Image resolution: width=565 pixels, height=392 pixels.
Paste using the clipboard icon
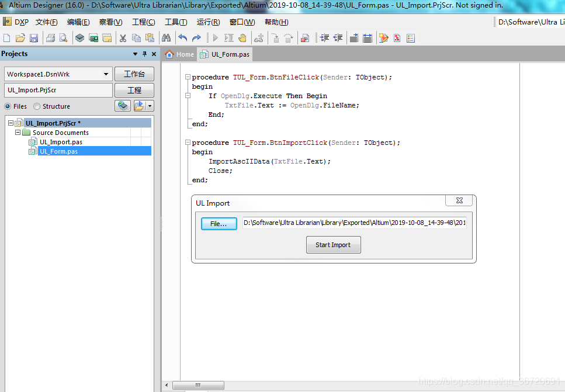coord(150,38)
